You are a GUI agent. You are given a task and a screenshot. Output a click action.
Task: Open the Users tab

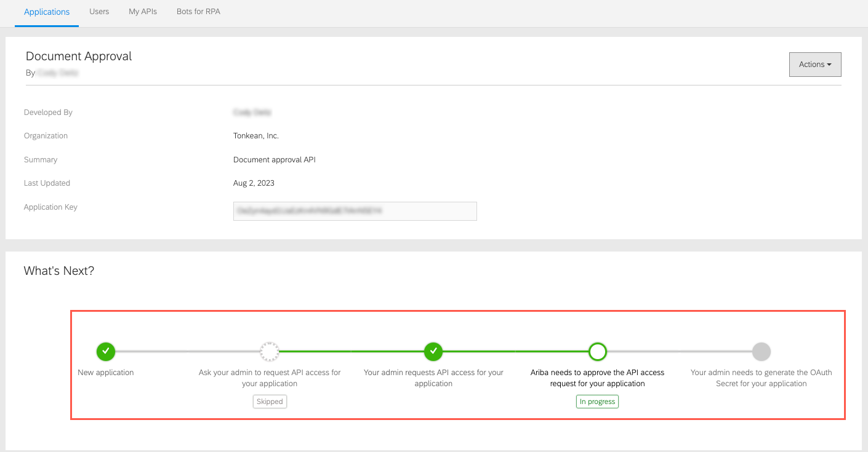tap(99, 12)
